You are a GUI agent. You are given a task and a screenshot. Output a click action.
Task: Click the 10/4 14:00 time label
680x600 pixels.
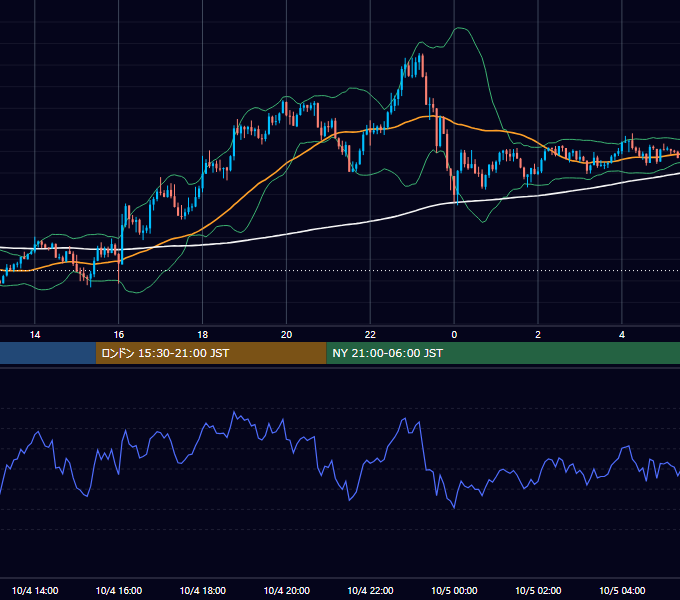point(35,590)
